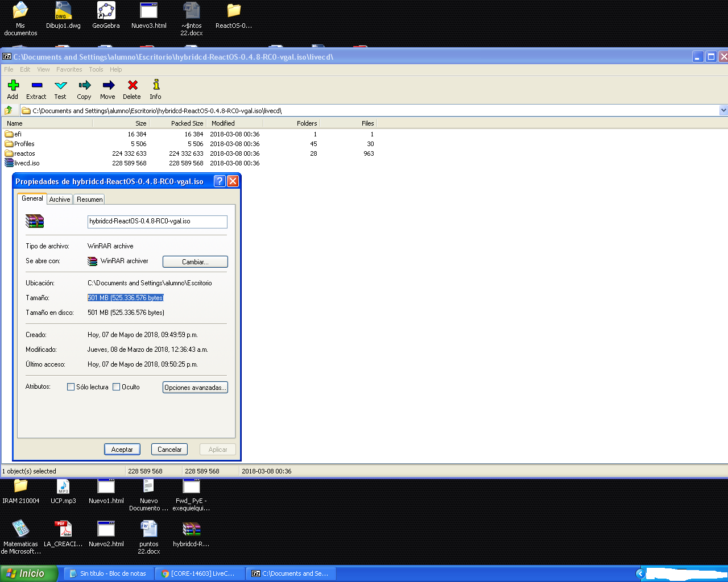Click the hybridcd-R... archive desktop icon
The height and width of the screenshot is (582, 728).
[191, 534]
